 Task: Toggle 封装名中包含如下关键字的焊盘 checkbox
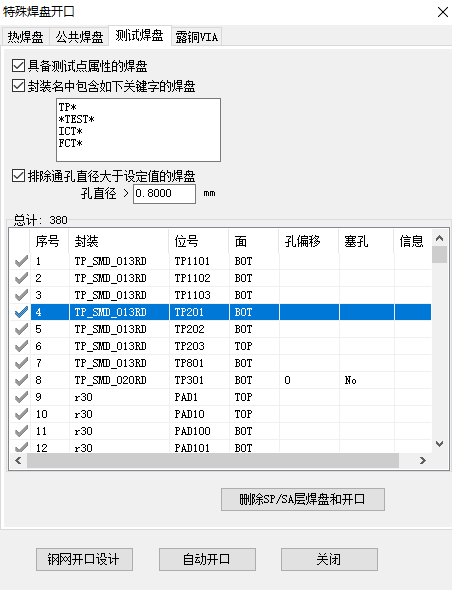[18, 86]
